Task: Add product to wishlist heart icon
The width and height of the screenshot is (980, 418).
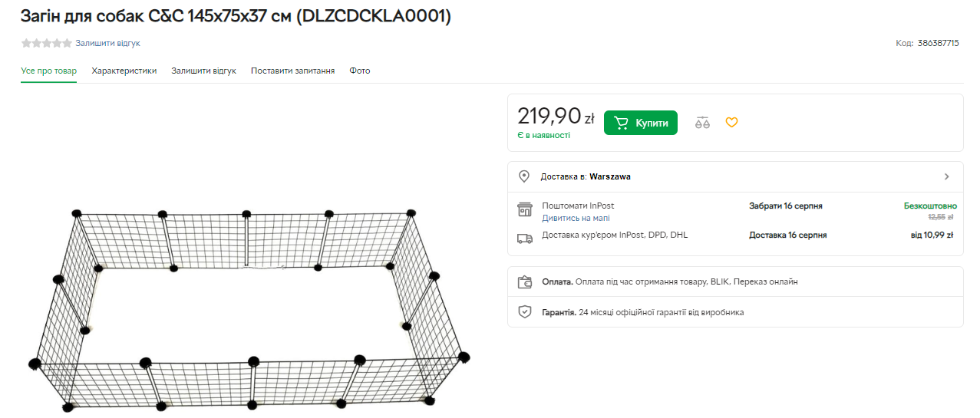Action: coord(731,123)
